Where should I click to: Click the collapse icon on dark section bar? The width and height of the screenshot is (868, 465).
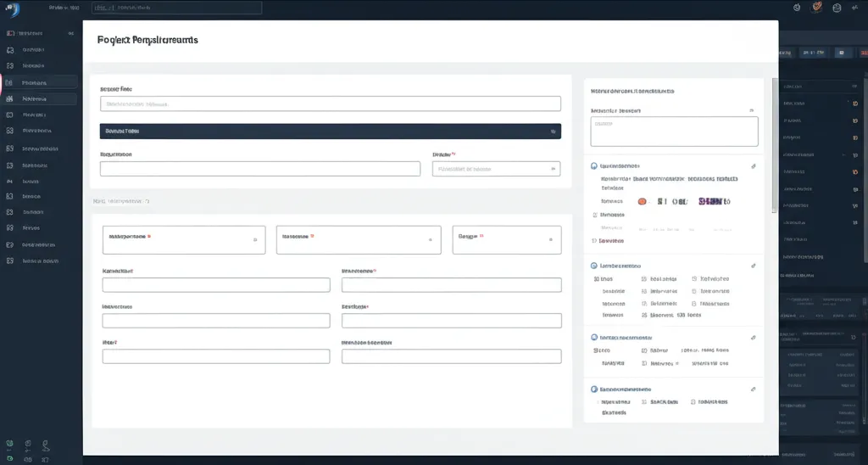pos(553,132)
